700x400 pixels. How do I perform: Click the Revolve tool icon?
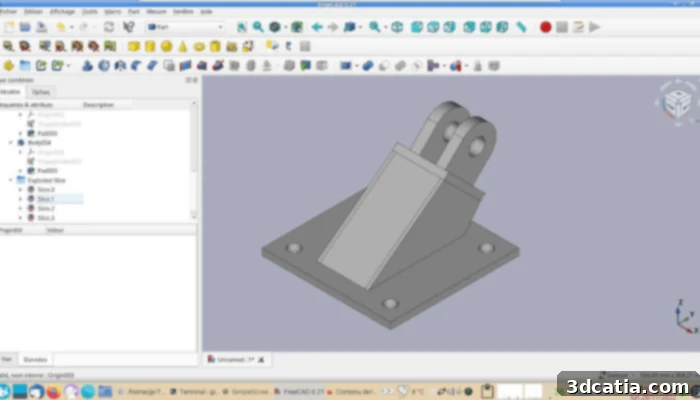pyautogui.click(x=104, y=66)
